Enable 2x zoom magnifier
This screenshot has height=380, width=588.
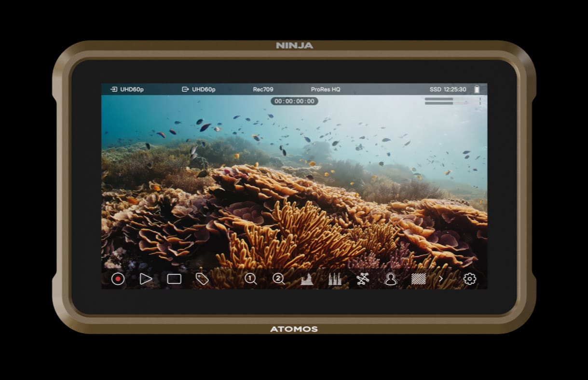(278, 279)
